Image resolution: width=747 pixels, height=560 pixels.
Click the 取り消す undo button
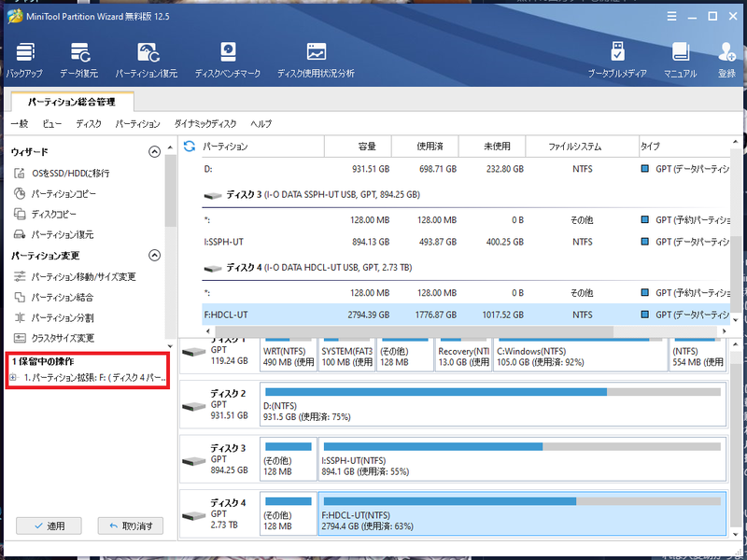131,525
